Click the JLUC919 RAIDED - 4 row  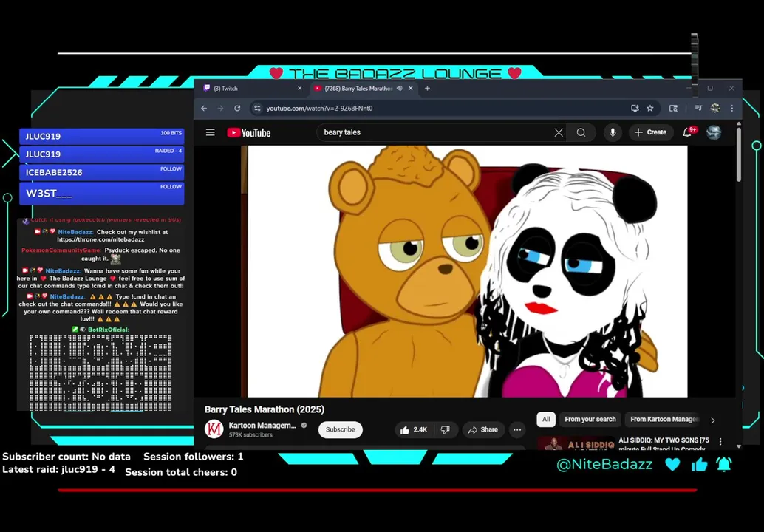coord(101,154)
